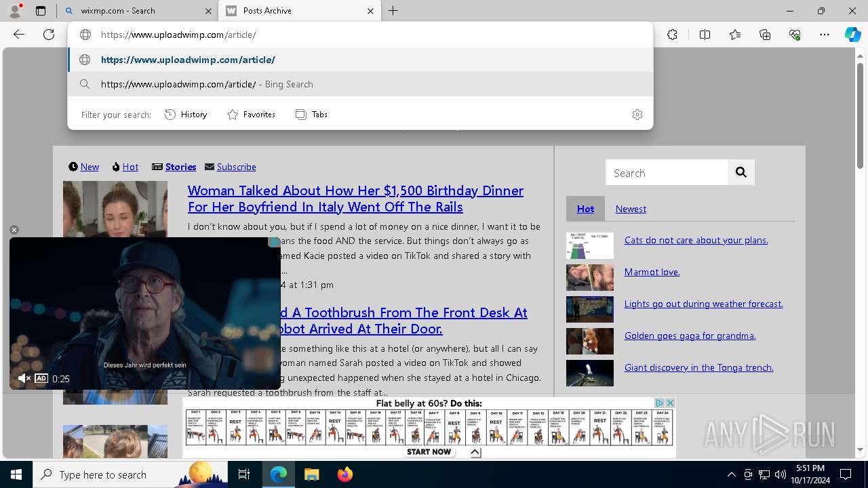Open the Marmot love link
The height and width of the screenshot is (488, 868).
[652, 272]
